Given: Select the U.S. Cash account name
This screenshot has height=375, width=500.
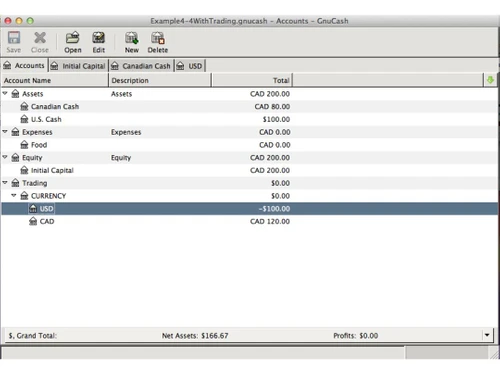Looking at the screenshot, I should coord(46,119).
